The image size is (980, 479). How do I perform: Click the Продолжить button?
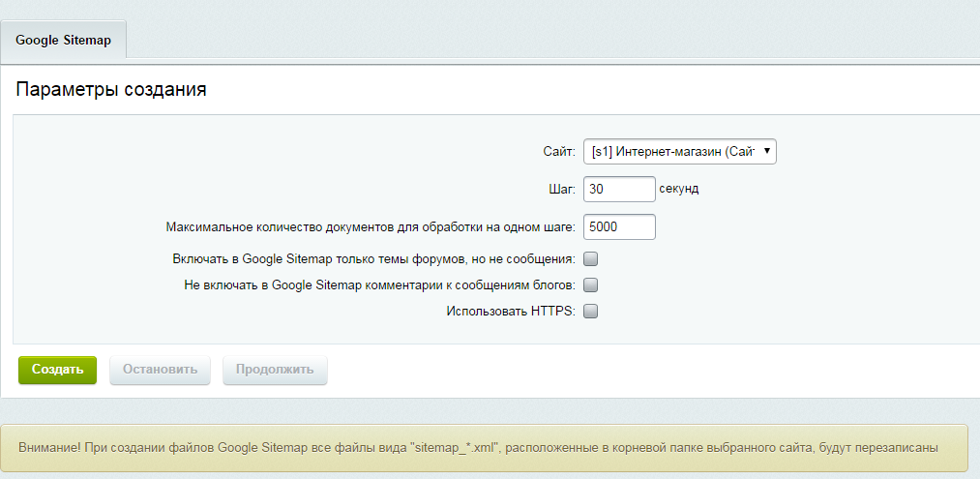[x=275, y=370]
